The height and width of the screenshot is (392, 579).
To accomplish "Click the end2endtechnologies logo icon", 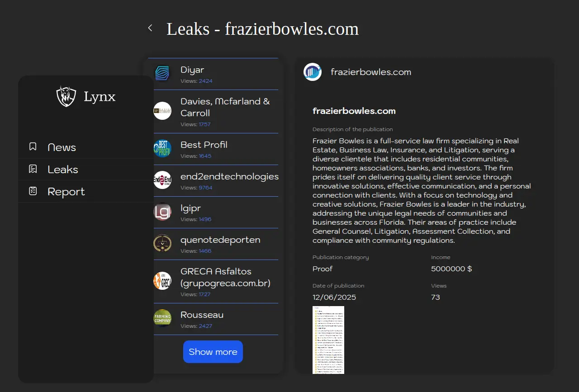I will click(162, 180).
